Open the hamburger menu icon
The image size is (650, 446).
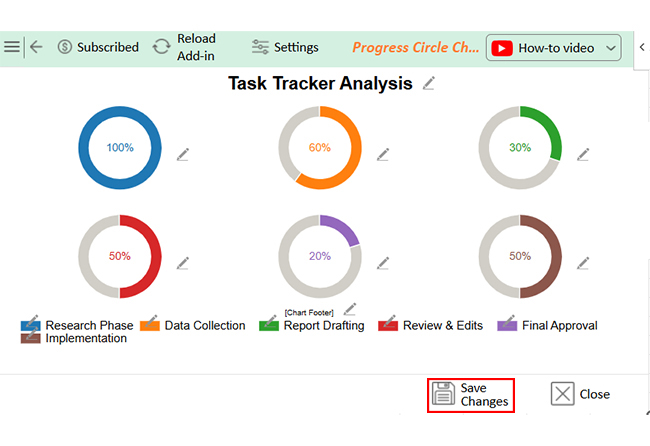pos(12,47)
